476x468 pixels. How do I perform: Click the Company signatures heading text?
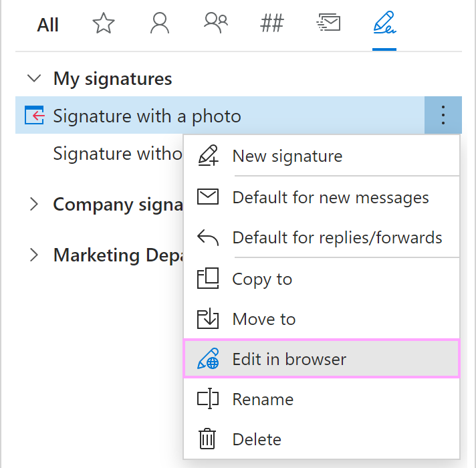coord(118,205)
